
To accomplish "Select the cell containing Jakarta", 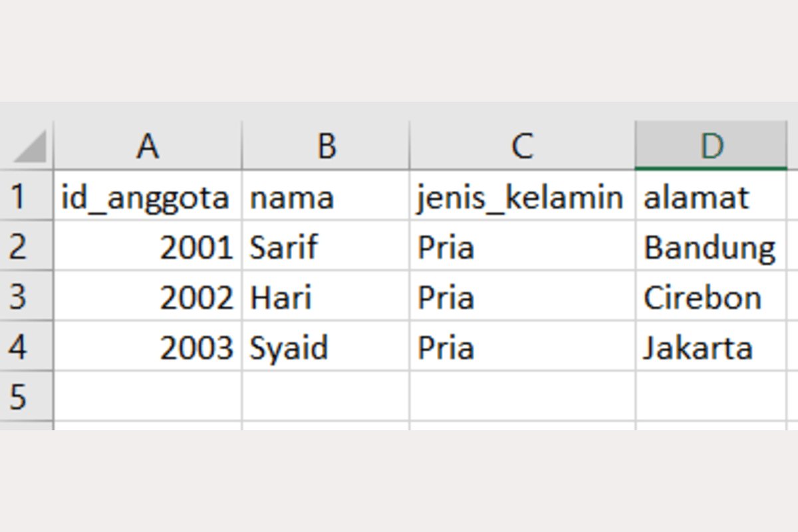I will pos(711,346).
